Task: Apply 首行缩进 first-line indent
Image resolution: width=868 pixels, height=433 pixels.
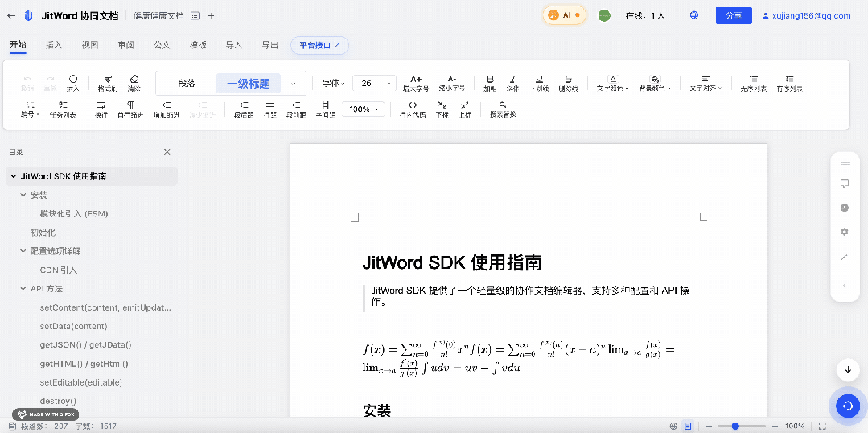Action: tap(130, 109)
